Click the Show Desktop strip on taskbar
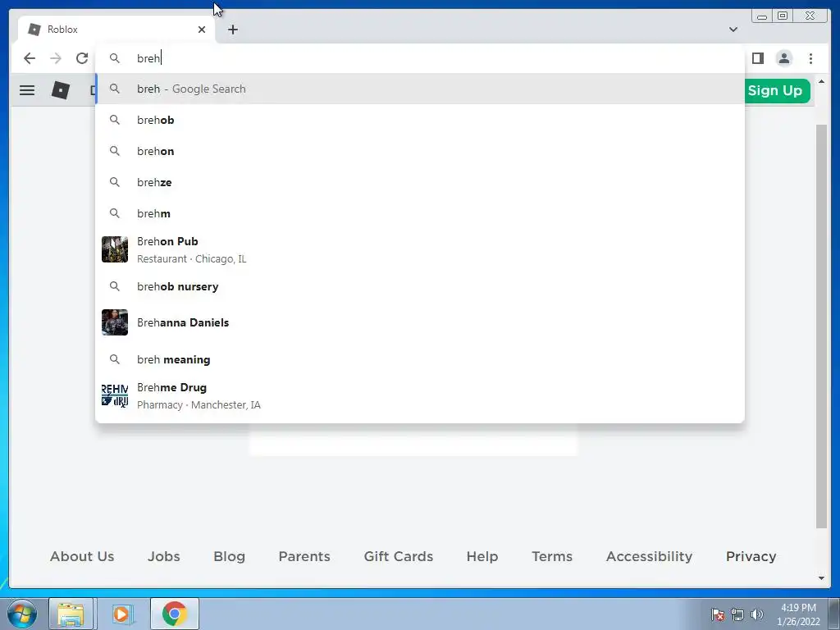Image resolution: width=840 pixels, height=630 pixels. tap(834, 614)
